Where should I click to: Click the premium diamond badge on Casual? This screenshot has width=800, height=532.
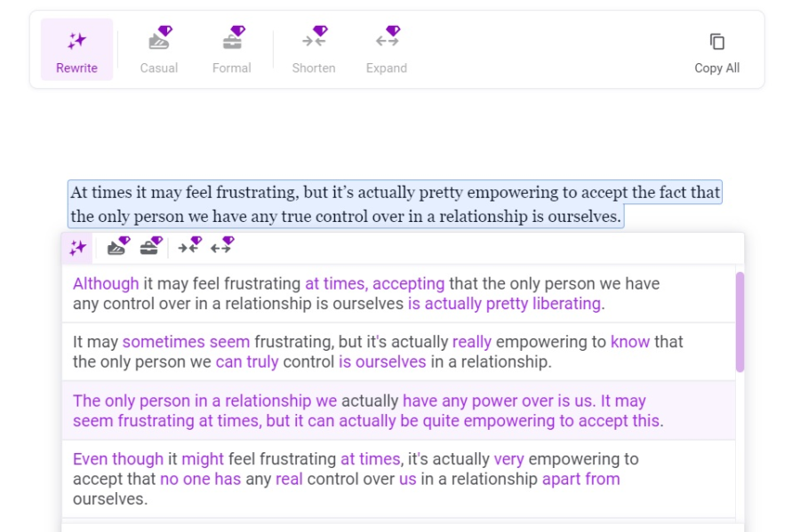pyautogui.click(x=165, y=30)
